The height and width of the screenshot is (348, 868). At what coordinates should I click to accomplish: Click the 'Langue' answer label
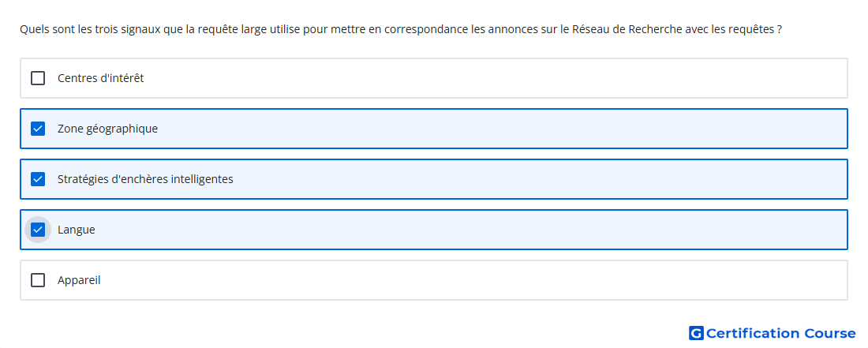pyautogui.click(x=77, y=230)
